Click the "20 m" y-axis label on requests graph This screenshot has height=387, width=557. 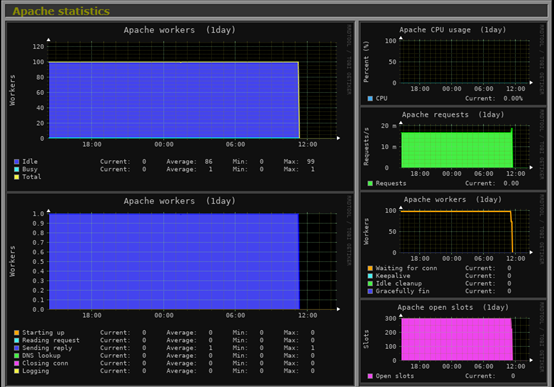coord(389,126)
